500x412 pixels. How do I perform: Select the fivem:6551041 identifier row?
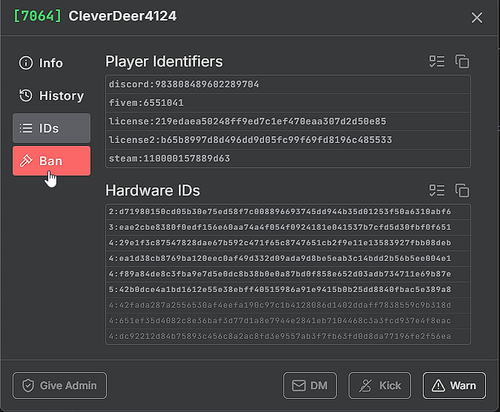(x=288, y=103)
